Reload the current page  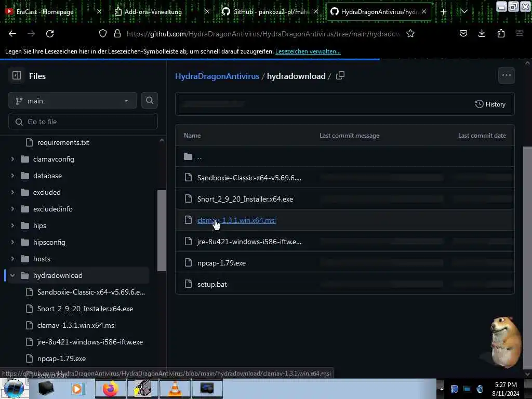point(50,34)
